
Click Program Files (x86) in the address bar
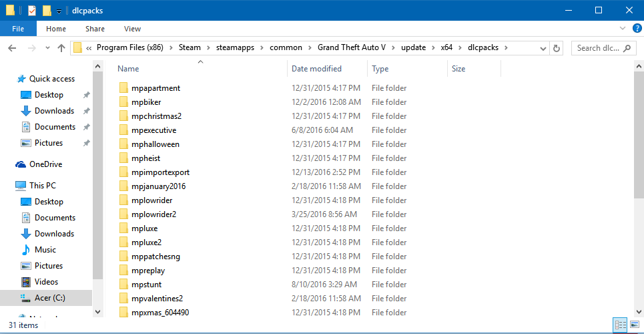(x=129, y=47)
